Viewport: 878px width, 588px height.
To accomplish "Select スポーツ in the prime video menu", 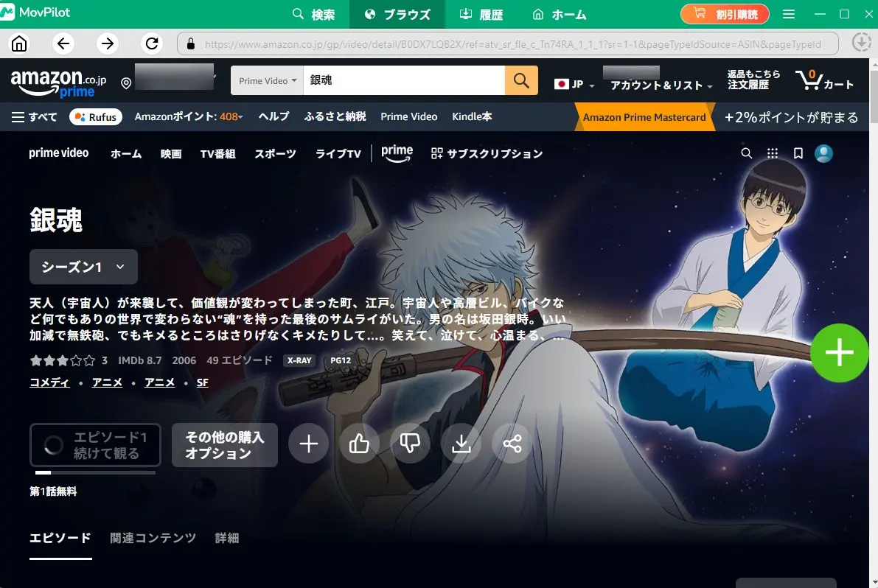I will pyautogui.click(x=275, y=154).
